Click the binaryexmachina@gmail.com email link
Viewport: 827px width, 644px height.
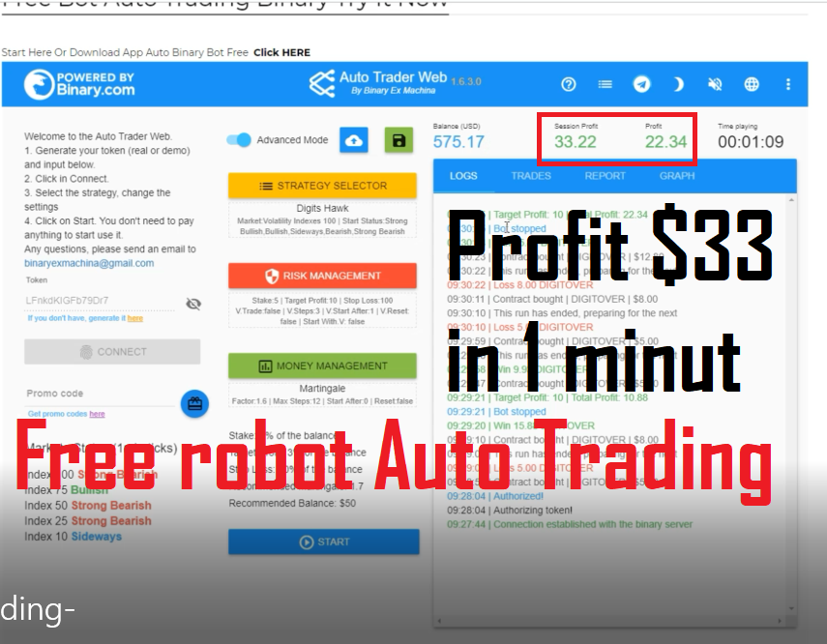pyautogui.click(x=89, y=263)
